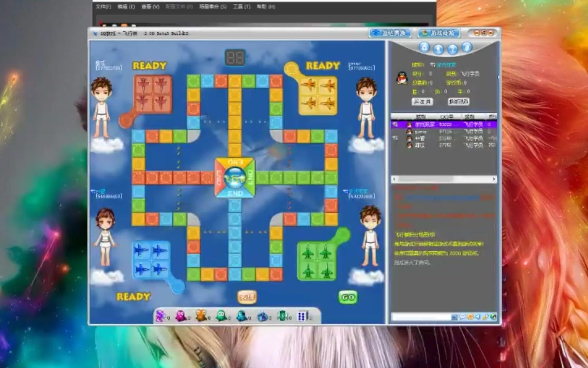This screenshot has width=588, height=368.
Task: Click the QQ penguin avatar in the profile panel
Action: (402, 78)
